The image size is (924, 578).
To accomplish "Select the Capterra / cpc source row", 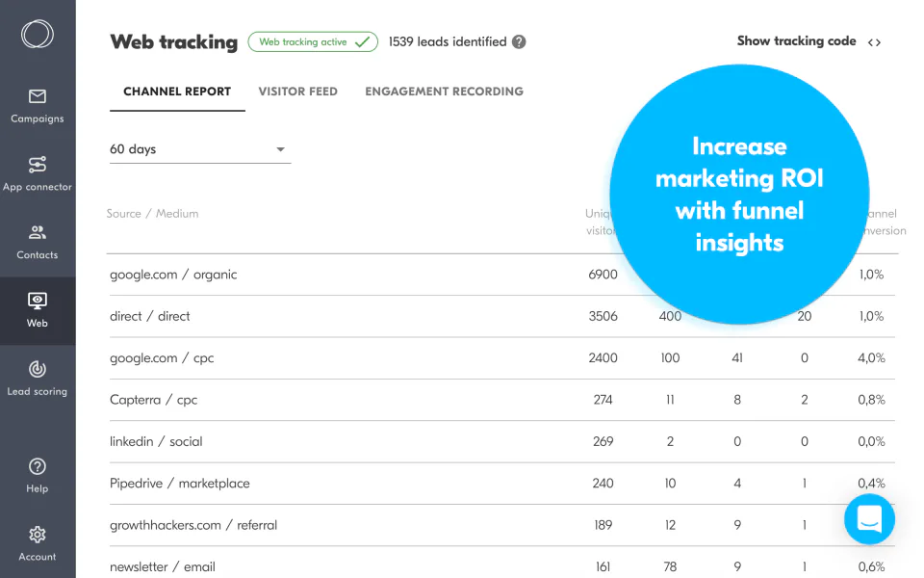I will [153, 400].
